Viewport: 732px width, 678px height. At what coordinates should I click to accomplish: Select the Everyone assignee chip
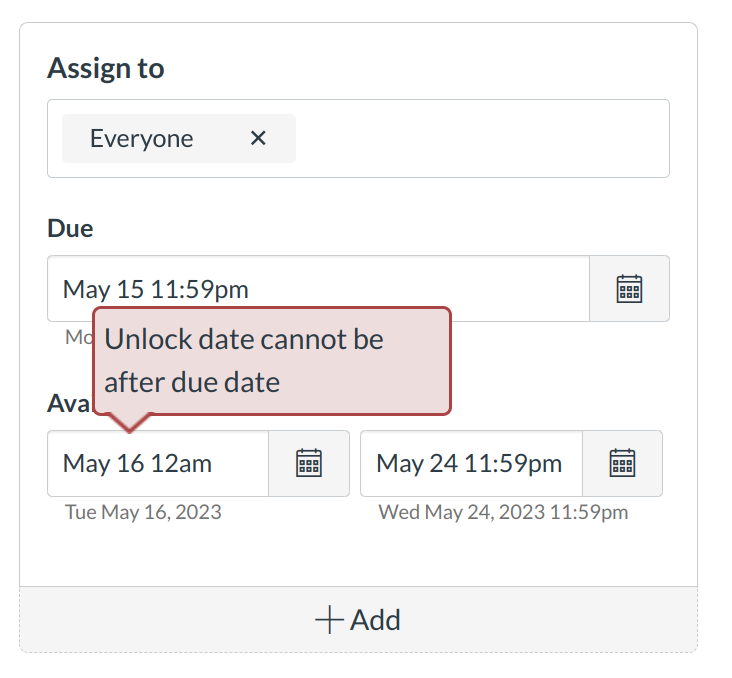(142, 138)
